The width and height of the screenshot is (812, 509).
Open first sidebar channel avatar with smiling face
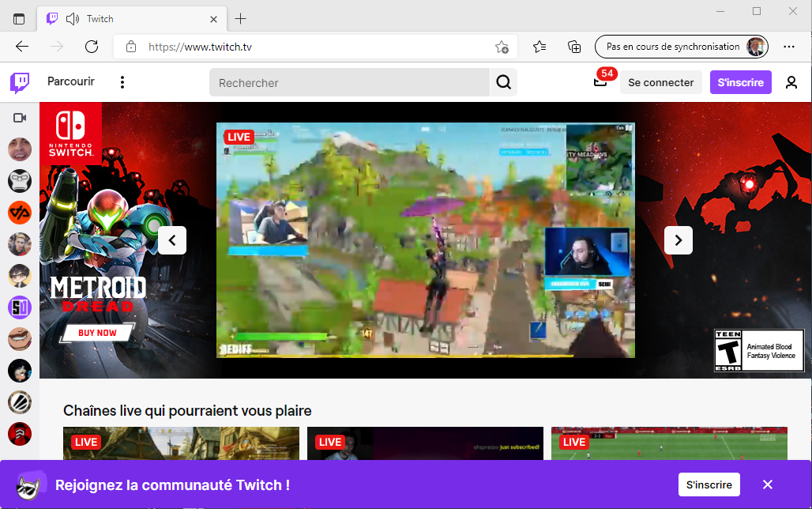[x=20, y=150]
